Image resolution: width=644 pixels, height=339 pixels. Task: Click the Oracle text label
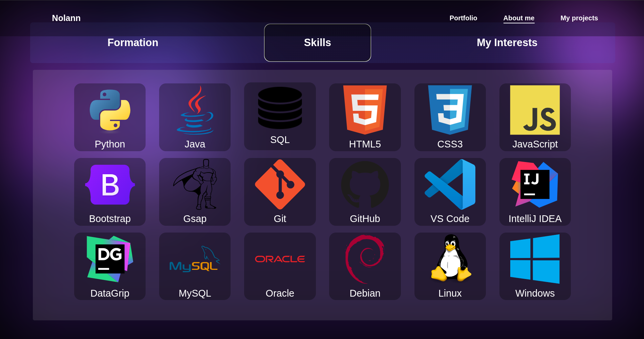(x=280, y=293)
